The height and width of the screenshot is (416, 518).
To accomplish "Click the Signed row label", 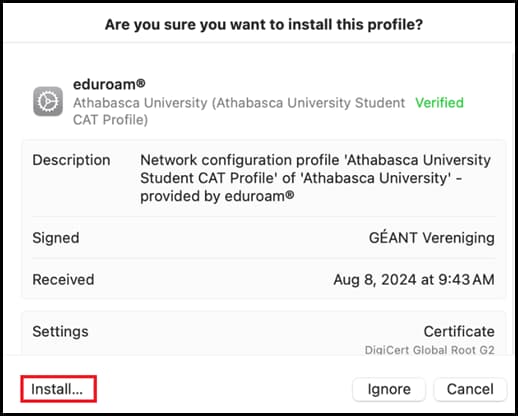I will click(56, 238).
